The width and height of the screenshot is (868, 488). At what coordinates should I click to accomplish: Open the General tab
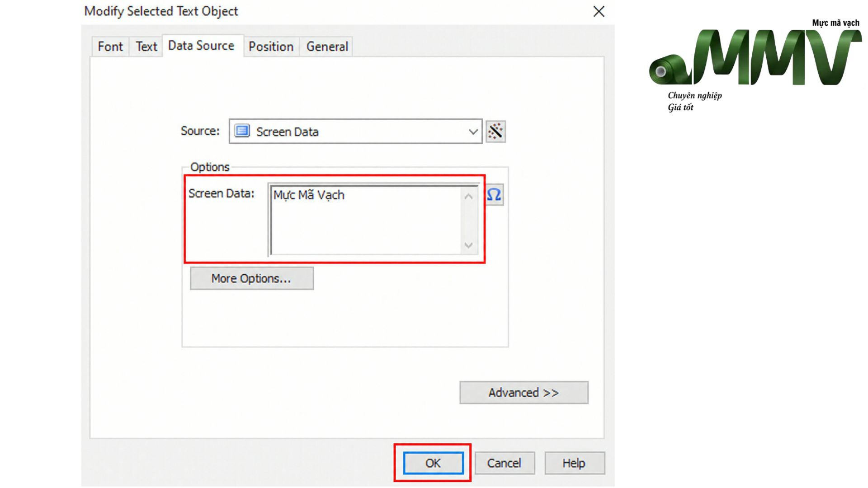click(327, 47)
